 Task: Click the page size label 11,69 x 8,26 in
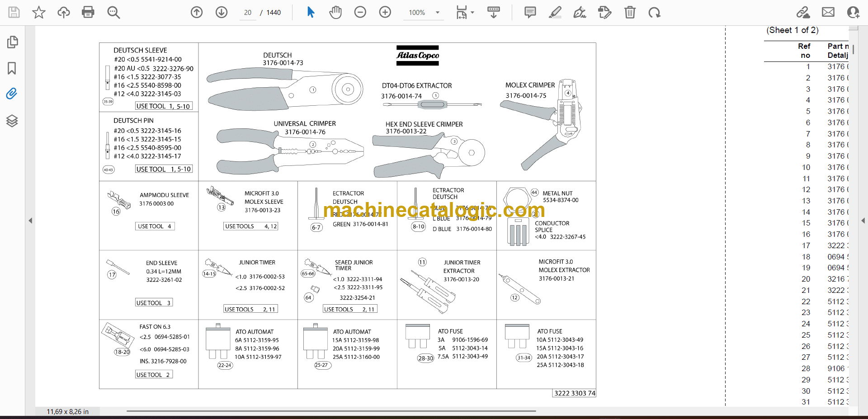click(68, 411)
